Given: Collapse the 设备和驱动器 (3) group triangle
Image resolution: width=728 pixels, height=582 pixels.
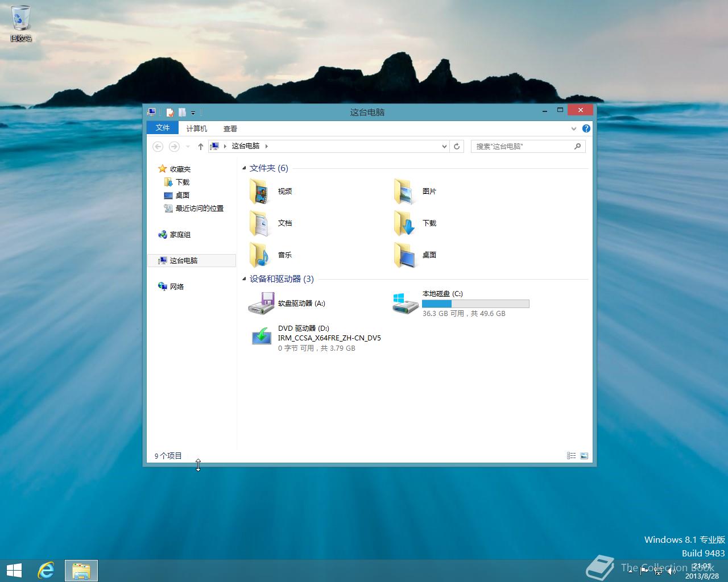Looking at the screenshot, I should click(244, 279).
